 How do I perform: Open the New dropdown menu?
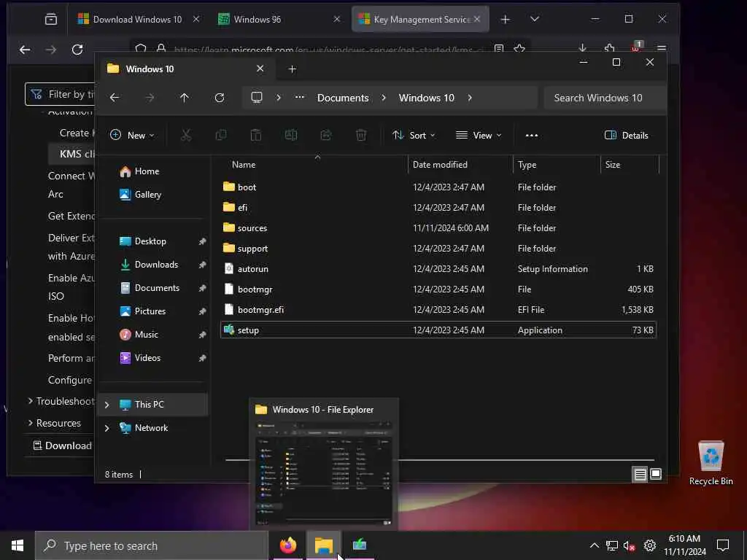click(x=132, y=136)
